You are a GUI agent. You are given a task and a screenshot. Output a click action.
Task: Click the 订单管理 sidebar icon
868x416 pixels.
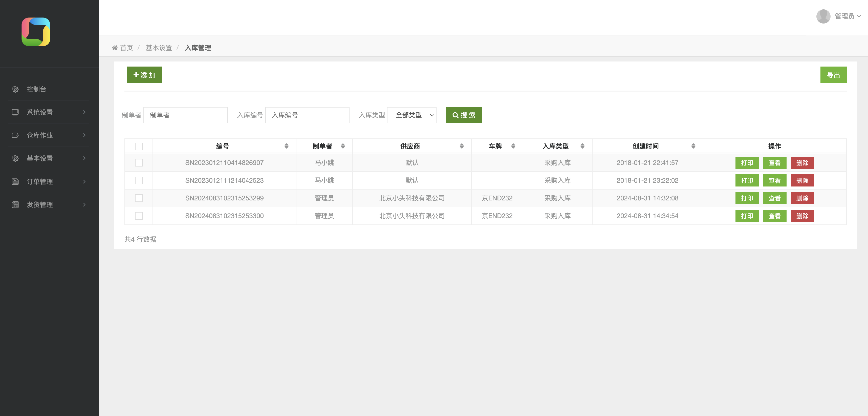15,181
